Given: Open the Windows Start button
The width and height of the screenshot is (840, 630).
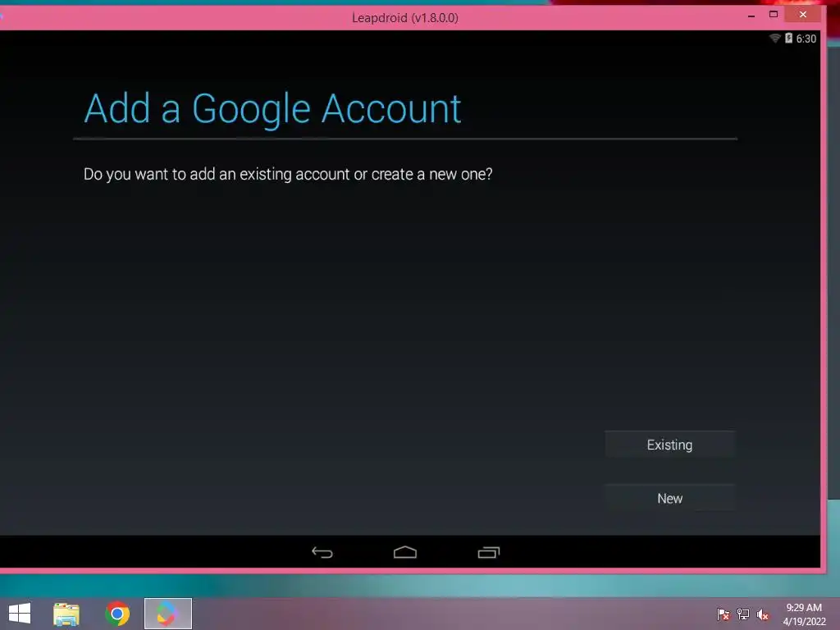Looking at the screenshot, I should 20,614.
